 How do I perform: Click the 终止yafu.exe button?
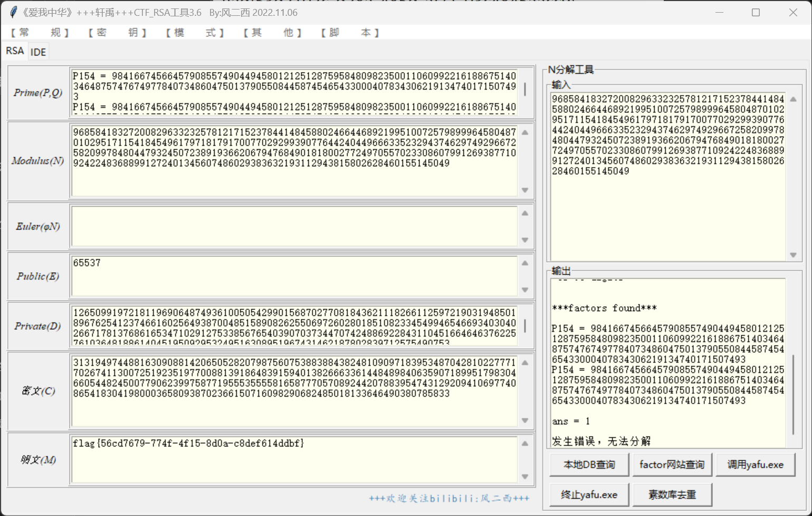pos(589,495)
